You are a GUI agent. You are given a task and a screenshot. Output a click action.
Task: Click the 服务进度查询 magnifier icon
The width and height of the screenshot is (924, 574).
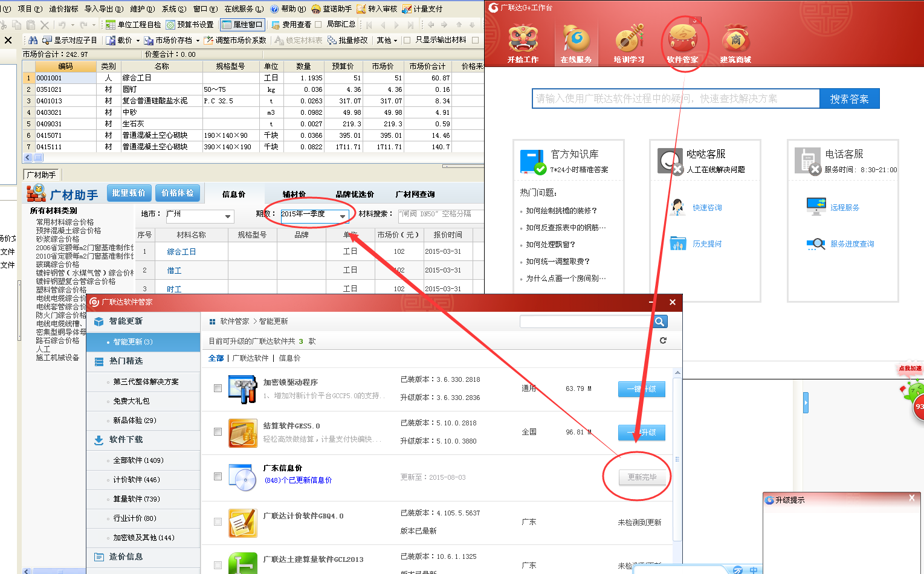816,243
